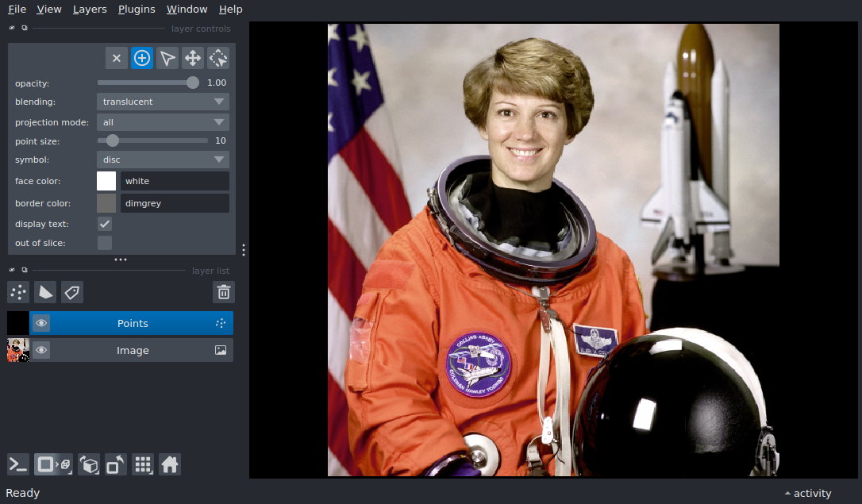
Task: Delete selected layer with trash icon
Action: click(x=224, y=292)
